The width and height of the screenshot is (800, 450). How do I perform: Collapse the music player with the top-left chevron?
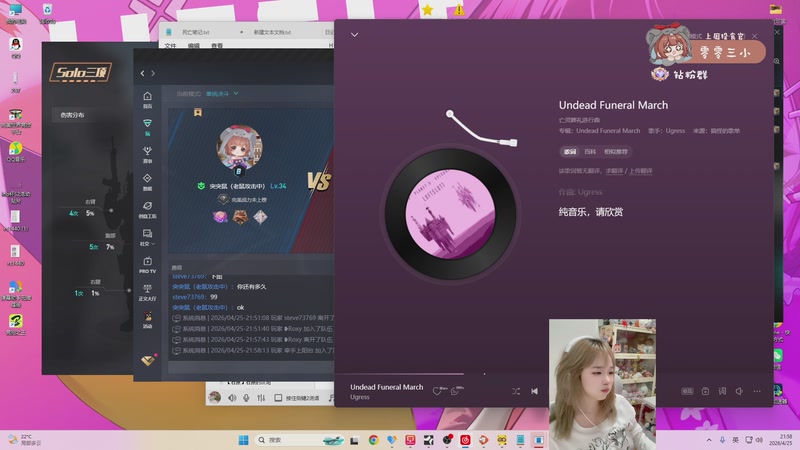click(x=354, y=35)
